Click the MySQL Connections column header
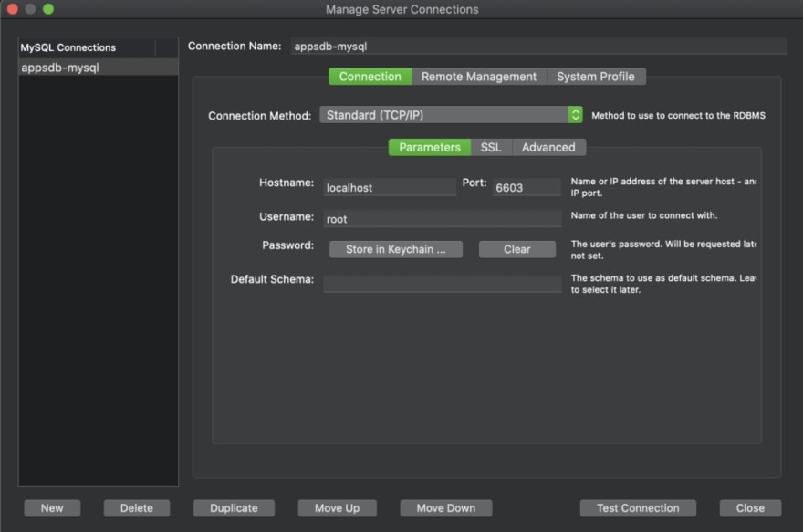Viewport: 803px width, 532px height. point(87,47)
